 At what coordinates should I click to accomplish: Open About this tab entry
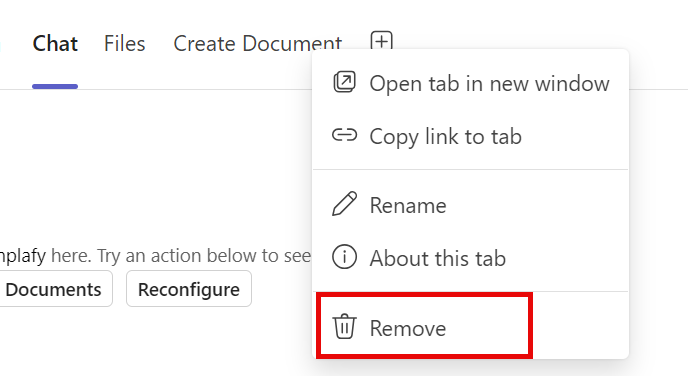(470, 258)
